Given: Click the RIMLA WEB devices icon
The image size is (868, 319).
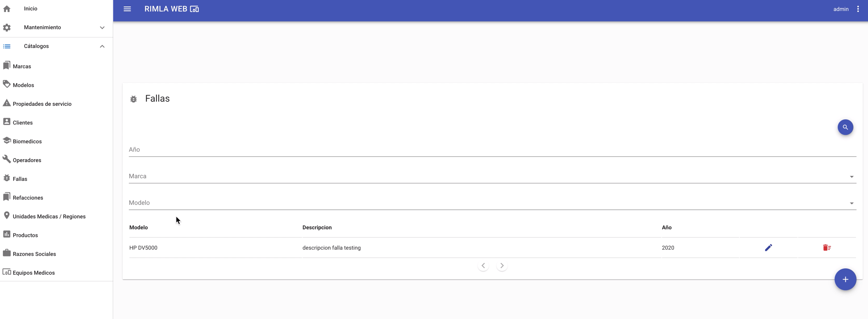Looking at the screenshot, I should [x=194, y=9].
